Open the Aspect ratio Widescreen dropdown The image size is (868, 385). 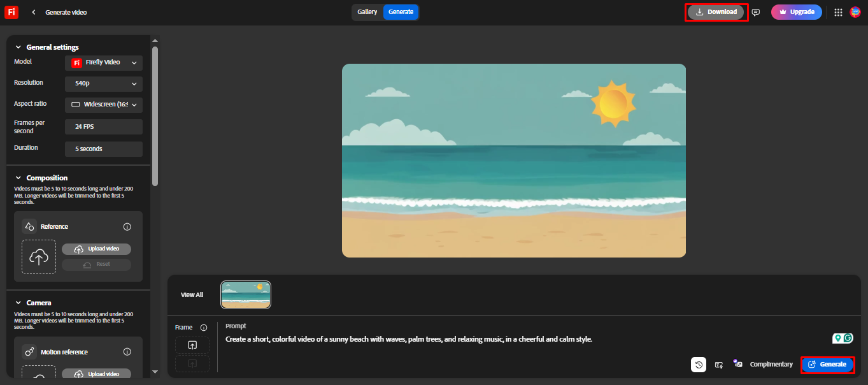coord(103,104)
